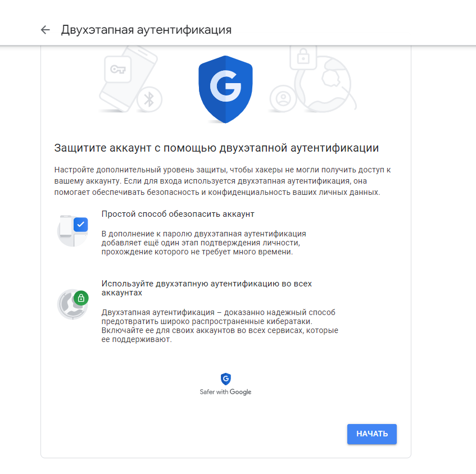
Task: Click the paragraph starting with Настройте дополнительный уровень
Action: 223,181
